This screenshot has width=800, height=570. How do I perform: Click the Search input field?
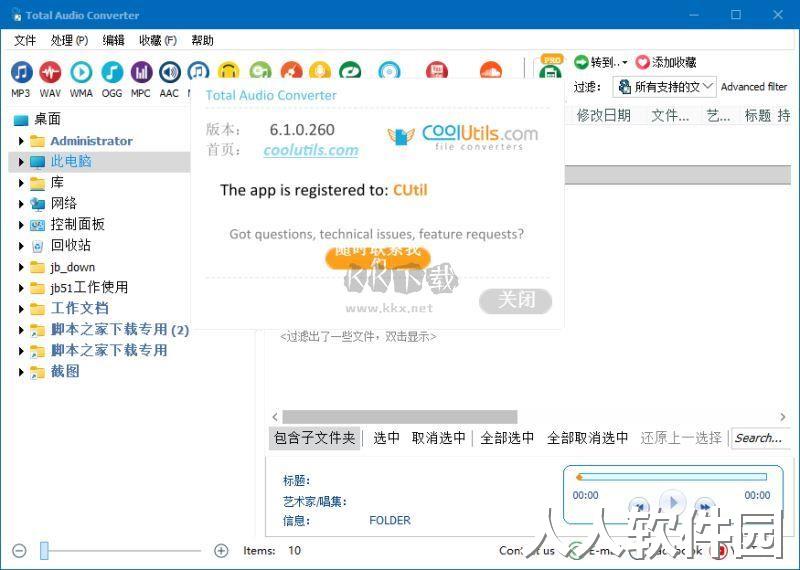[761, 438]
